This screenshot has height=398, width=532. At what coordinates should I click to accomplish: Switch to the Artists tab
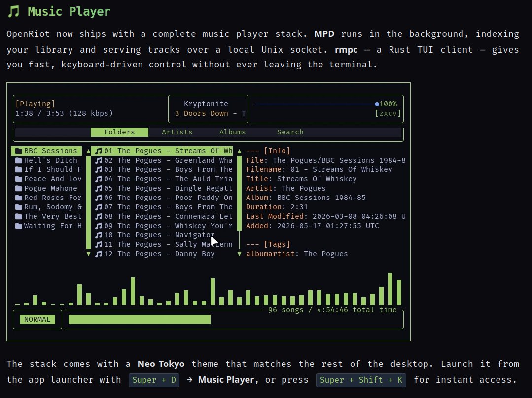177,132
